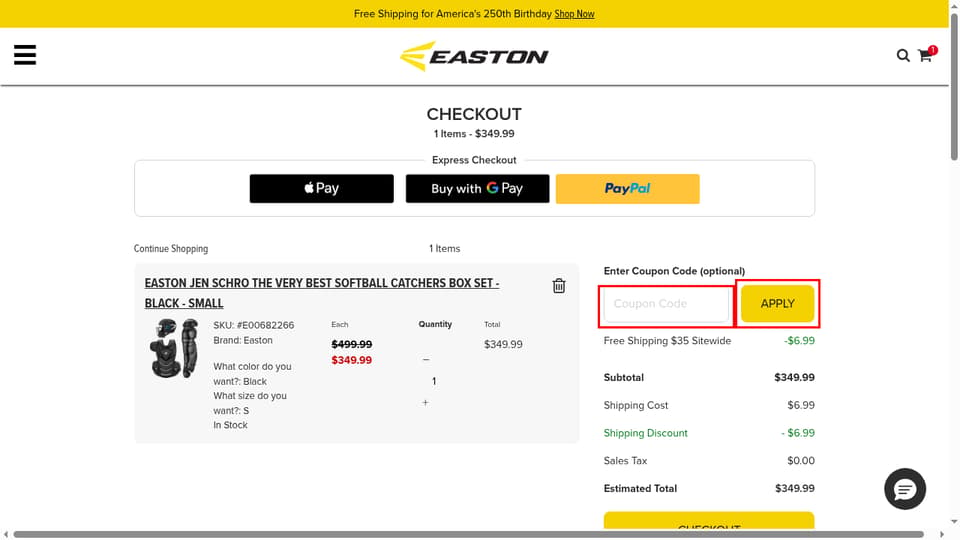Screen dimensions: 960x540
Task: Click the Brand: Easton text
Action: point(243,340)
